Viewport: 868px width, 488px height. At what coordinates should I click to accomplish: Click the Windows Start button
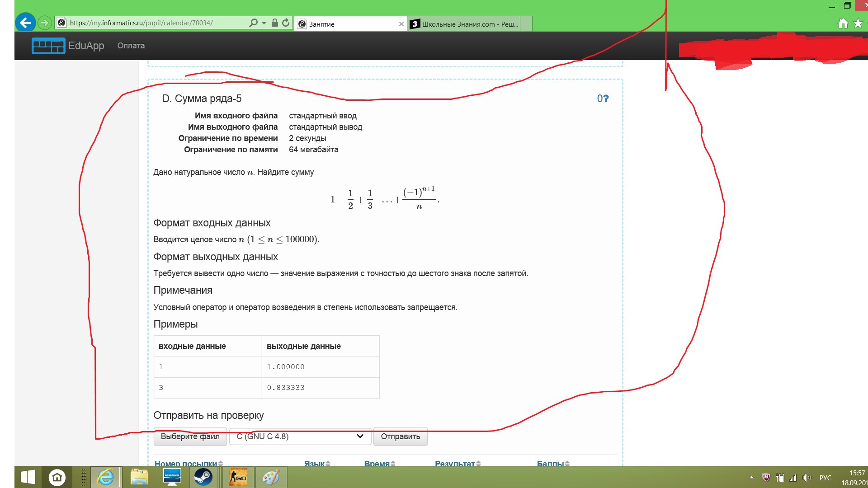pyautogui.click(x=28, y=477)
